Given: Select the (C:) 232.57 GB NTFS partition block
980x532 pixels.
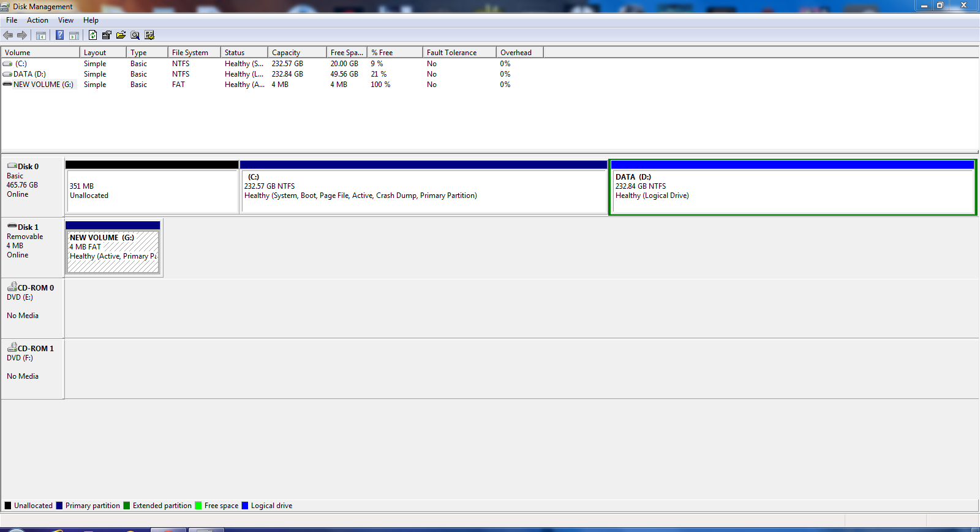Looking at the screenshot, I should point(423,187).
